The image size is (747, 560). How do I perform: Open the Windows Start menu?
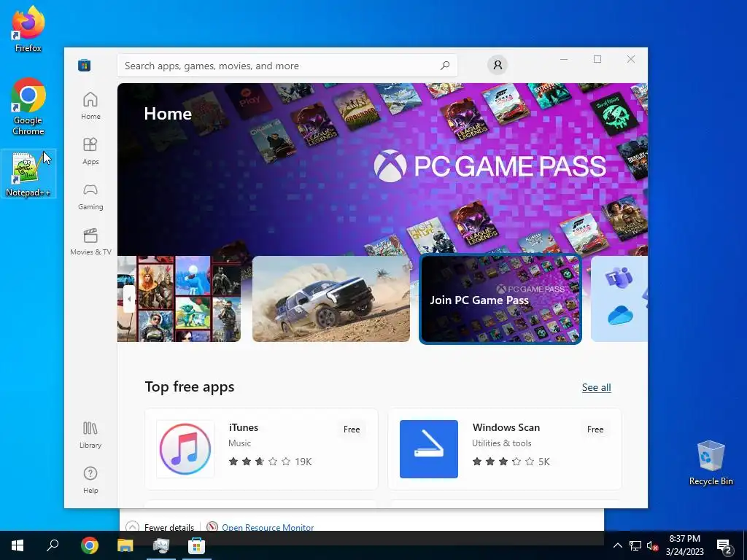[x=18, y=545]
